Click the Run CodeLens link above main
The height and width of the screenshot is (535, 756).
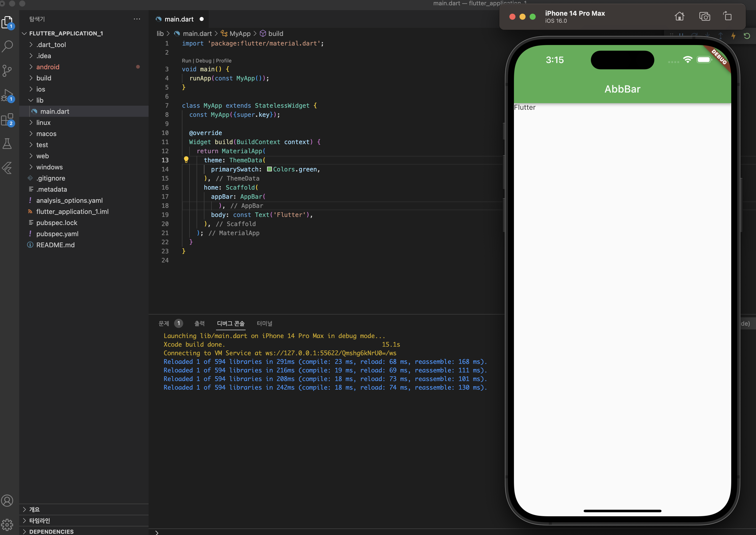pos(186,61)
